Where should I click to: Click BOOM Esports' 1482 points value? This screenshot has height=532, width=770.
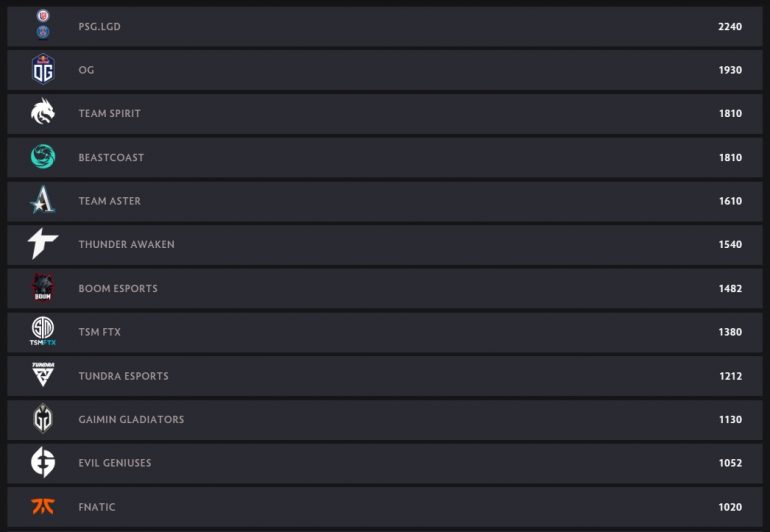[x=730, y=289]
